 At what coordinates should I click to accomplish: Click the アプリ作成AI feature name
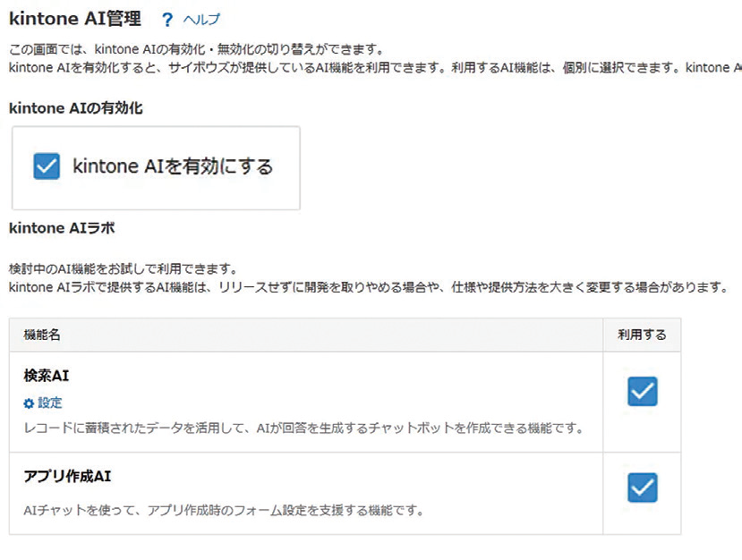(67, 476)
